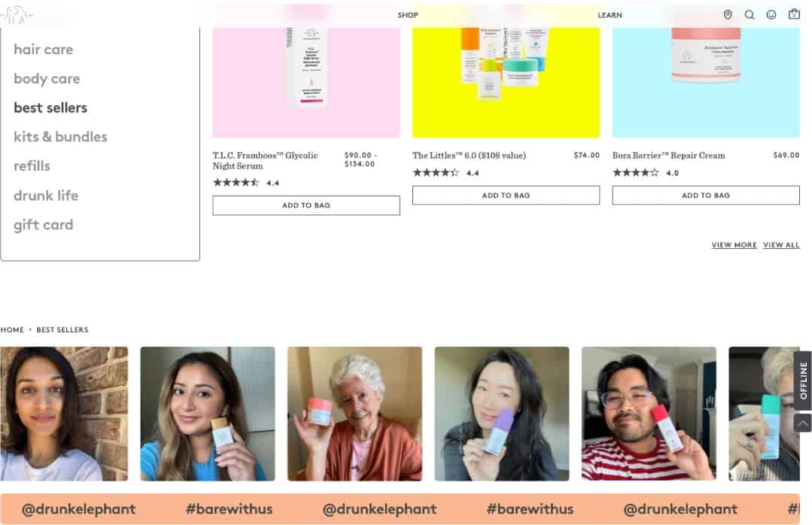
Task: Click the HOME breadcrumb link
Action: [x=12, y=329]
